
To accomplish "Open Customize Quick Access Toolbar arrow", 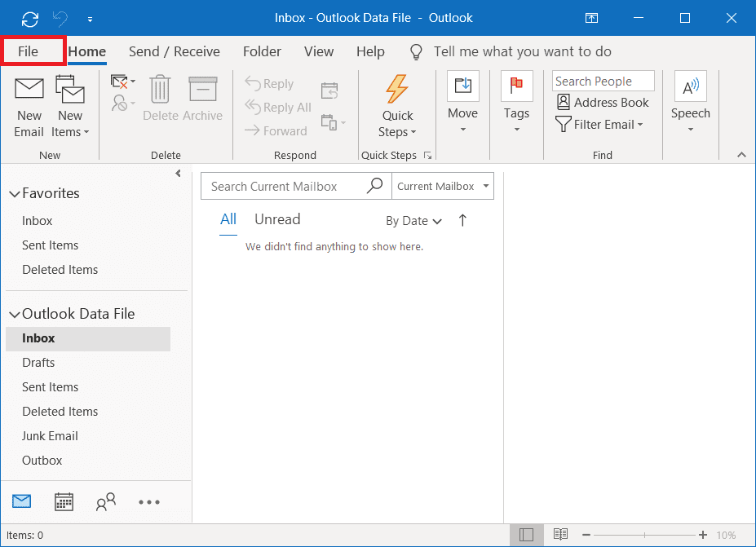I will point(91,20).
